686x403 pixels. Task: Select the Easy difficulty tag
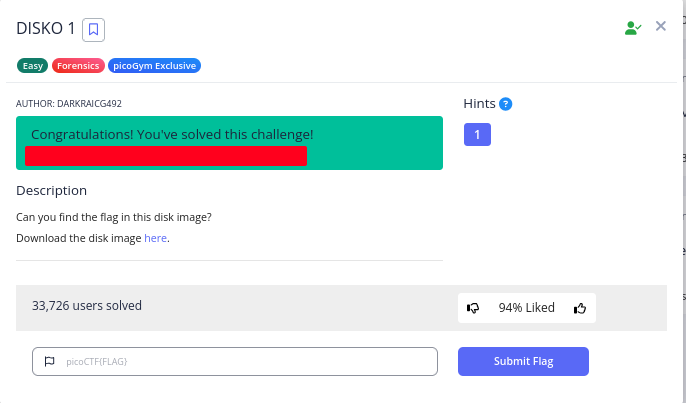tap(34, 66)
